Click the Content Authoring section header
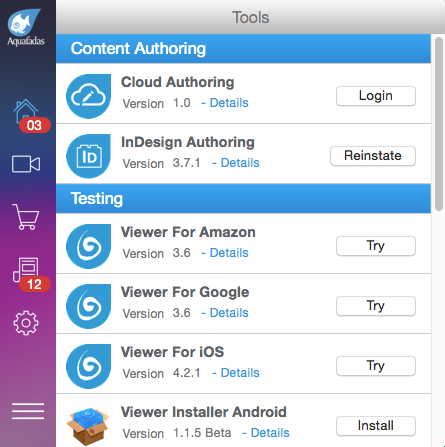The width and height of the screenshot is (445, 447). (x=243, y=49)
